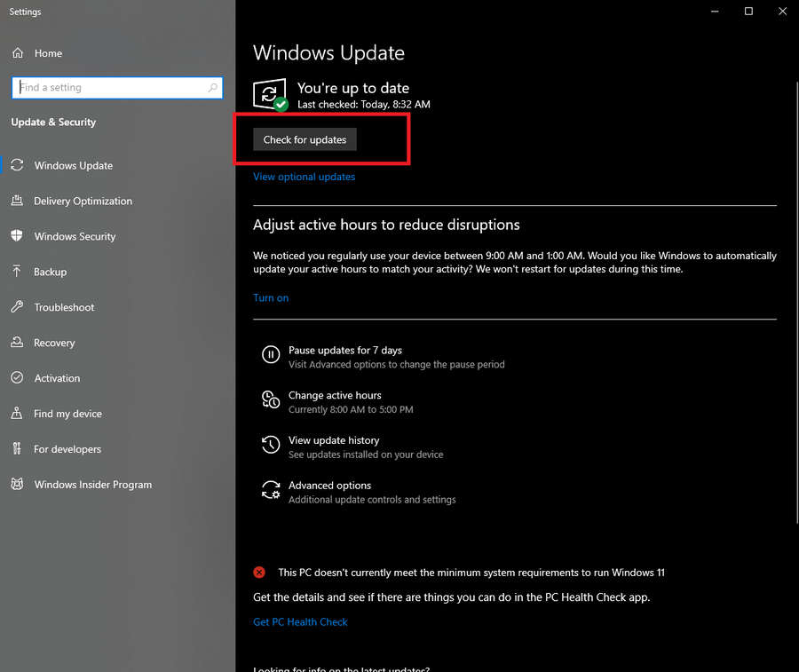The width and height of the screenshot is (799, 672).
Task: Click the Backup arrow icon
Action: [x=18, y=272]
